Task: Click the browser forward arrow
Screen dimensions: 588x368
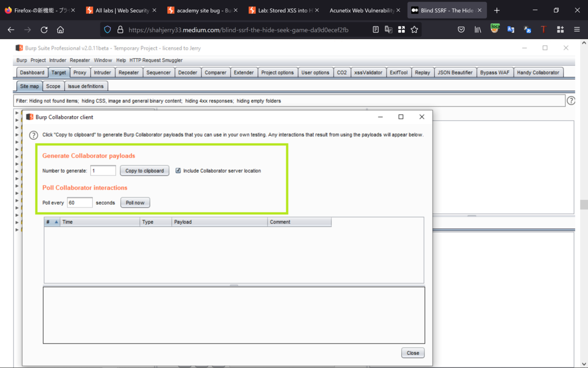Action: 27,30
